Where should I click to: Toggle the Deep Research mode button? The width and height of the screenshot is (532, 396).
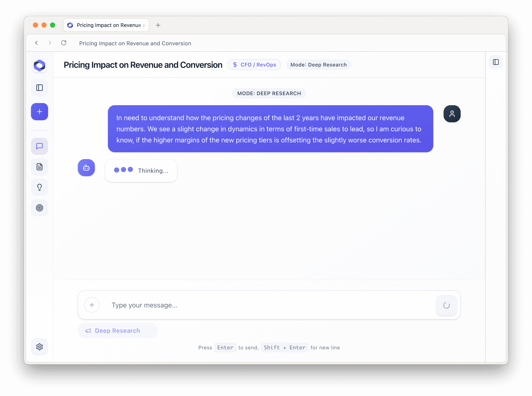point(118,331)
